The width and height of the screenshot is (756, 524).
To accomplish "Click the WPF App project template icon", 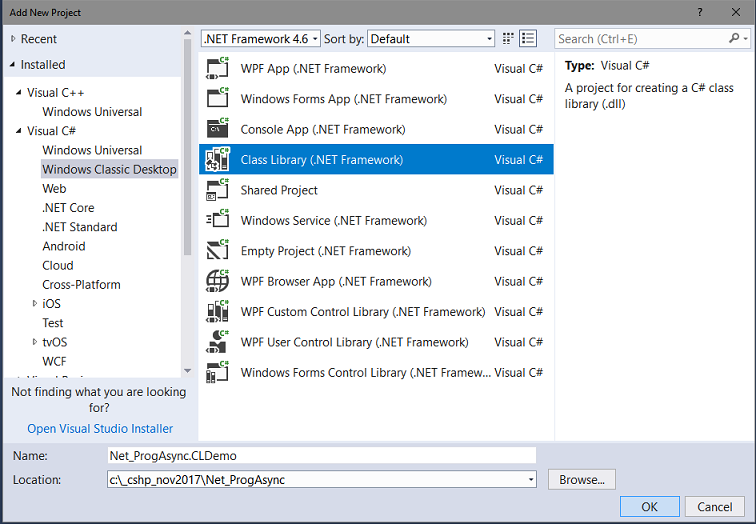I will (217, 68).
